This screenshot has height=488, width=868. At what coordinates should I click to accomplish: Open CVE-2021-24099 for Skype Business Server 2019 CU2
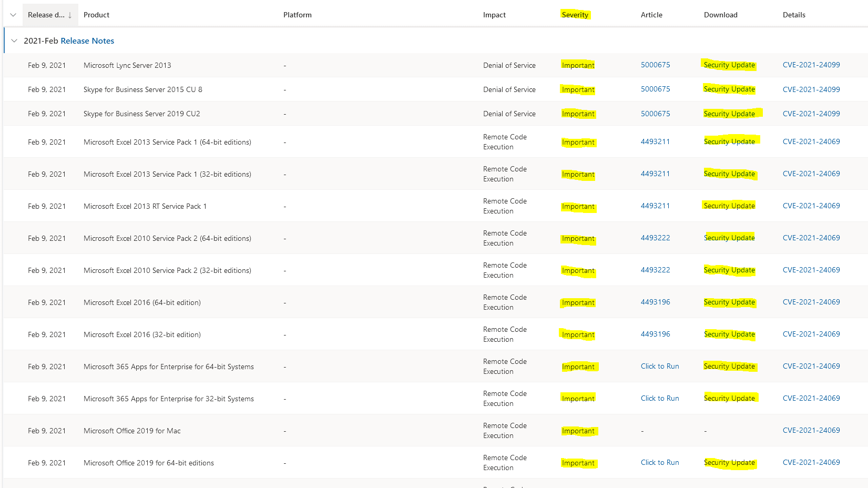(811, 114)
